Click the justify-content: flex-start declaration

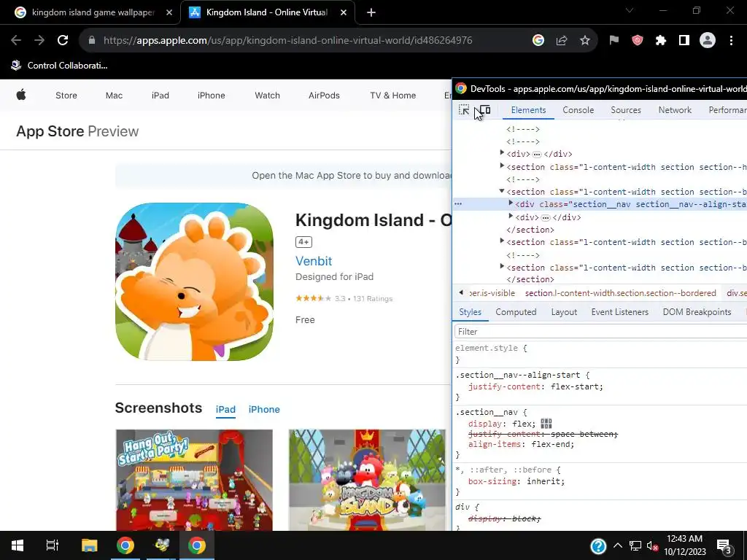(x=535, y=386)
